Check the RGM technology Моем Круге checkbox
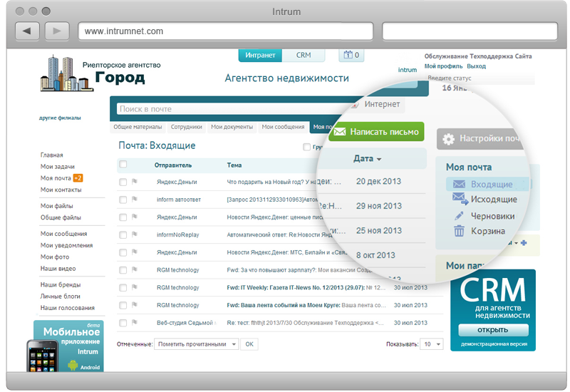570x392 pixels. pos(123,305)
